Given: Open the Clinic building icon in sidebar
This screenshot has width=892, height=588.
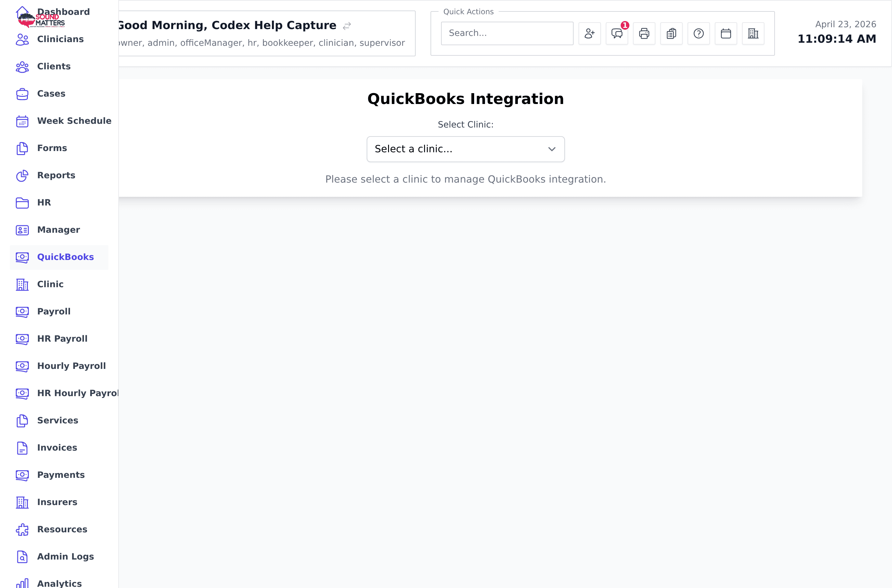Looking at the screenshot, I should pos(22,285).
